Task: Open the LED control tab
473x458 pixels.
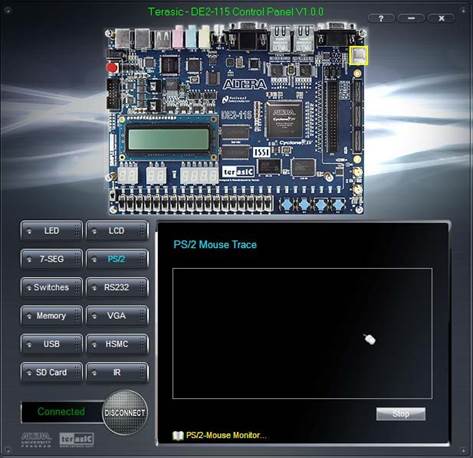Action: pyautogui.click(x=51, y=231)
